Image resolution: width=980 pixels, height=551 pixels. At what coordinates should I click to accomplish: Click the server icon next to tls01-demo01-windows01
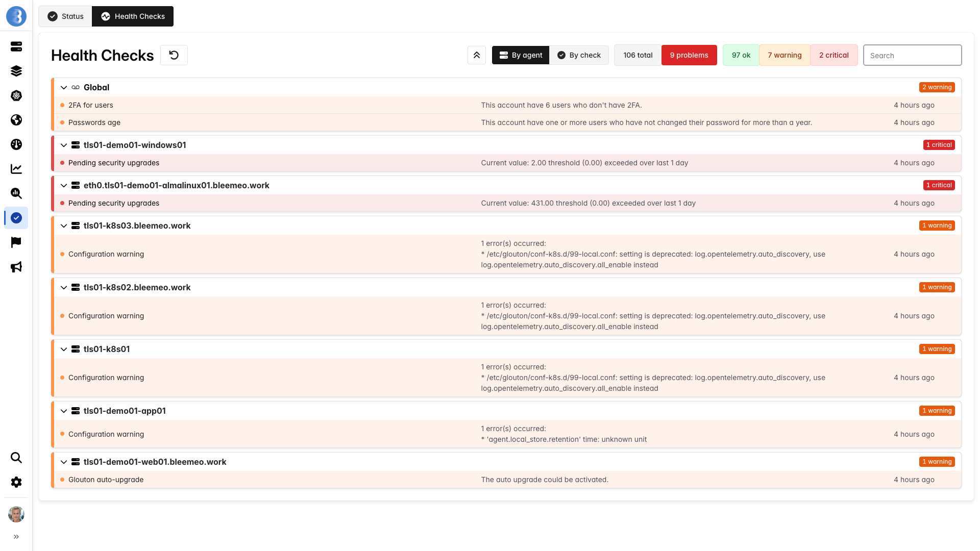[x=76, y=145]
